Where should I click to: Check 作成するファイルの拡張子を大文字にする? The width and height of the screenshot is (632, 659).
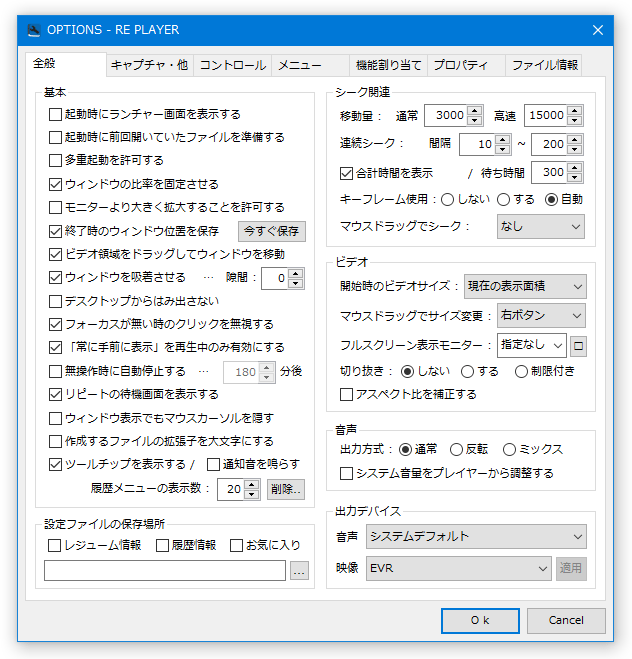point(55,441)
